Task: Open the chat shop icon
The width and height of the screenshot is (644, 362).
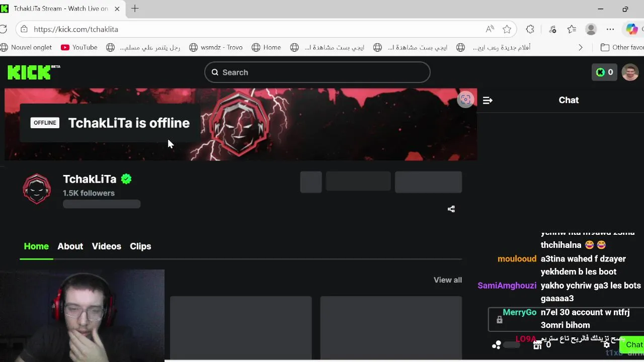Action: (x=537, y=345)
